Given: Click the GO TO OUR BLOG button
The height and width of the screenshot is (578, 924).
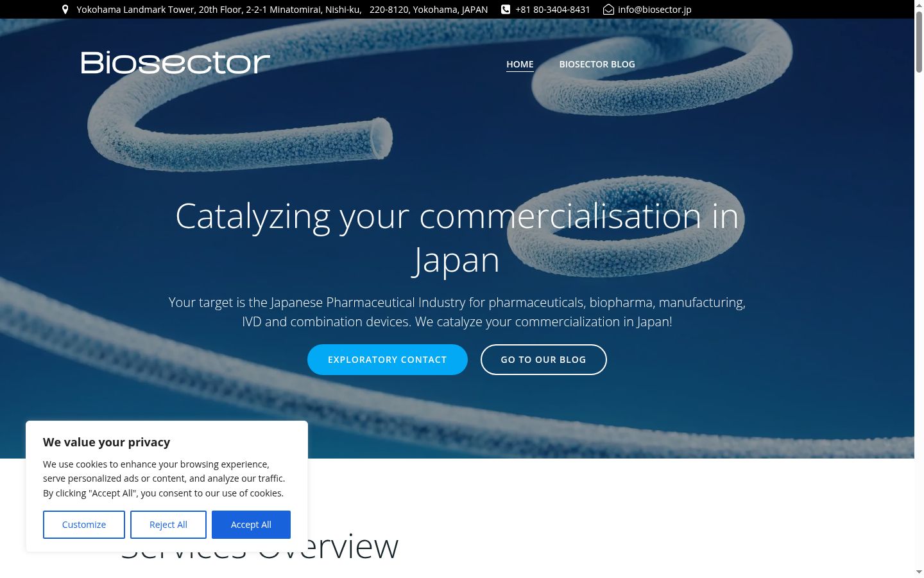Looking at the screenshot, I should [543, 360].
